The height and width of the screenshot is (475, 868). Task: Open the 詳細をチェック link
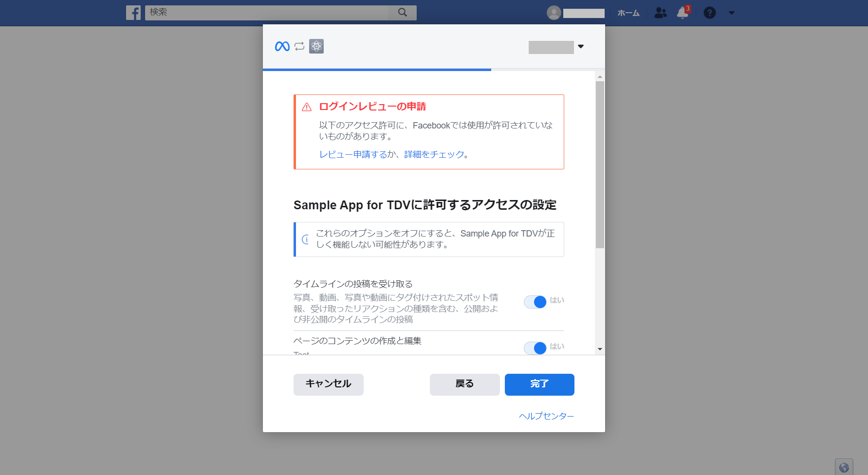[x=434, y=154]
